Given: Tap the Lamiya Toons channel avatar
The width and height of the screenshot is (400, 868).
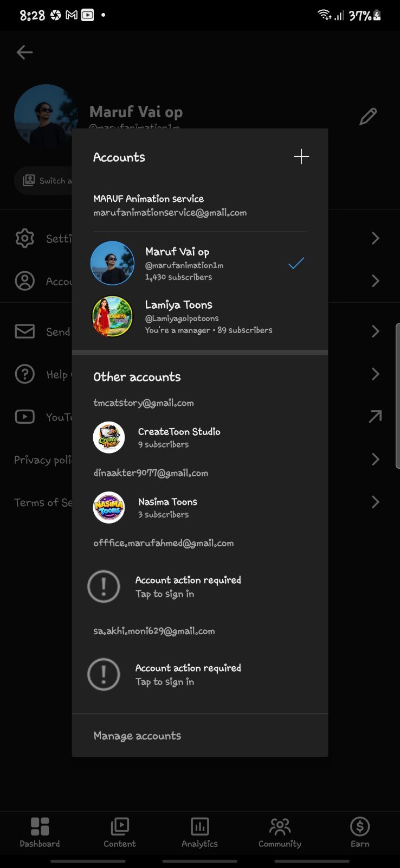Looking at the screenshot, I should [112, 316].
